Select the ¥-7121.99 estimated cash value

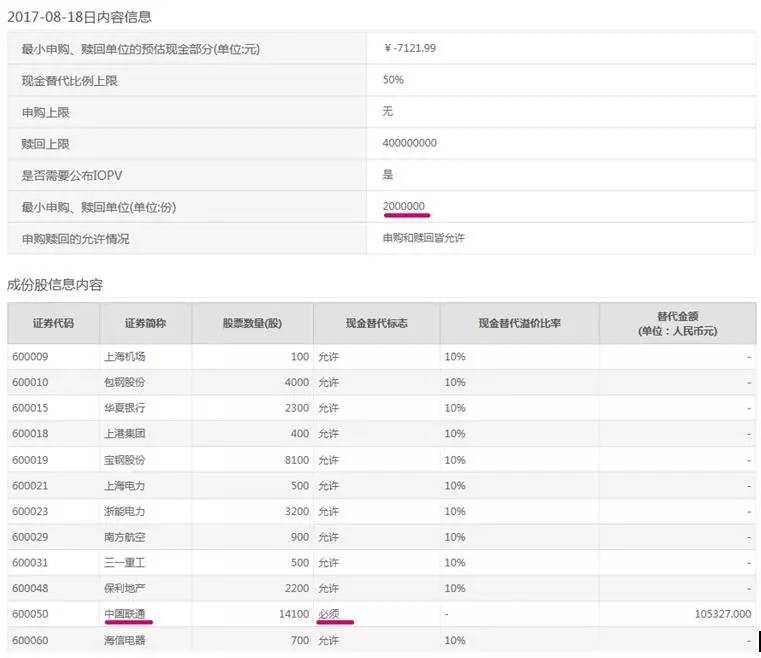click(410, 48)
